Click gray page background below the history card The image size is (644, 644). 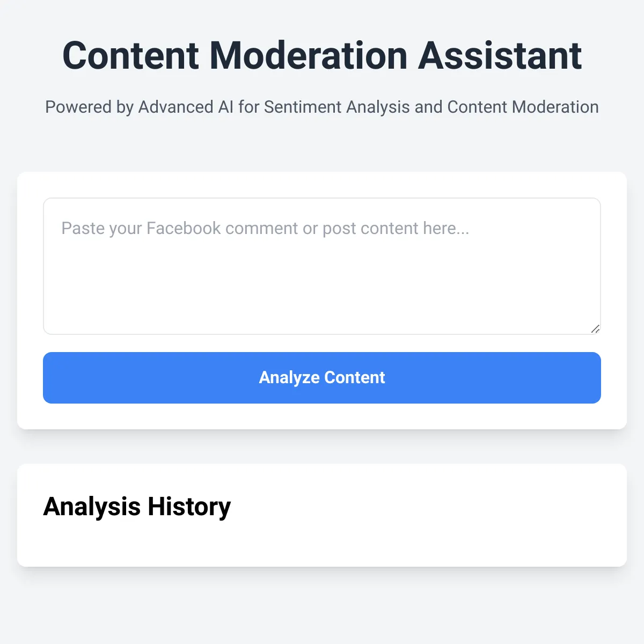click(322, 606)
